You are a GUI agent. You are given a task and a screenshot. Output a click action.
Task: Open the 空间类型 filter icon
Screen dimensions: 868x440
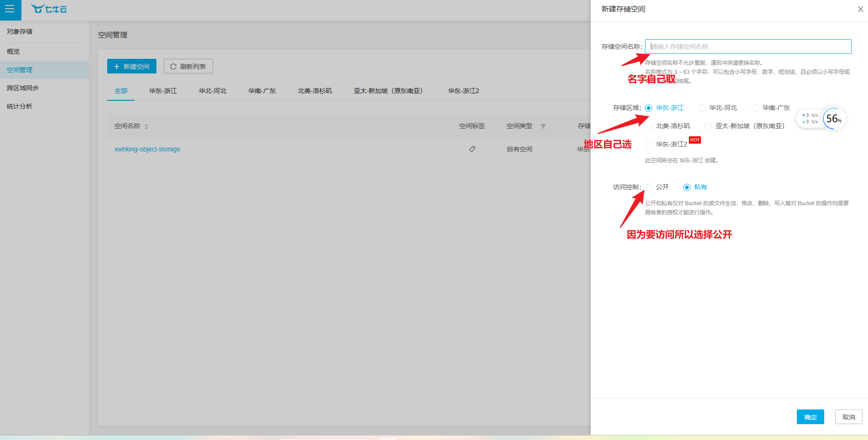pyautogui.click(x=543, y=126)
